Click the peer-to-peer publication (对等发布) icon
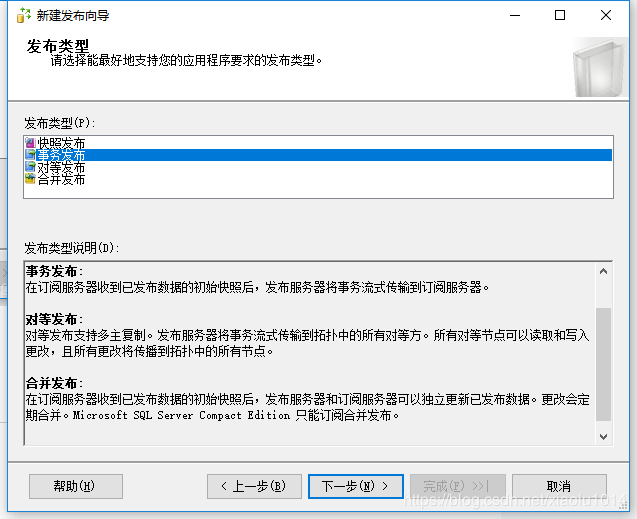 30,167
